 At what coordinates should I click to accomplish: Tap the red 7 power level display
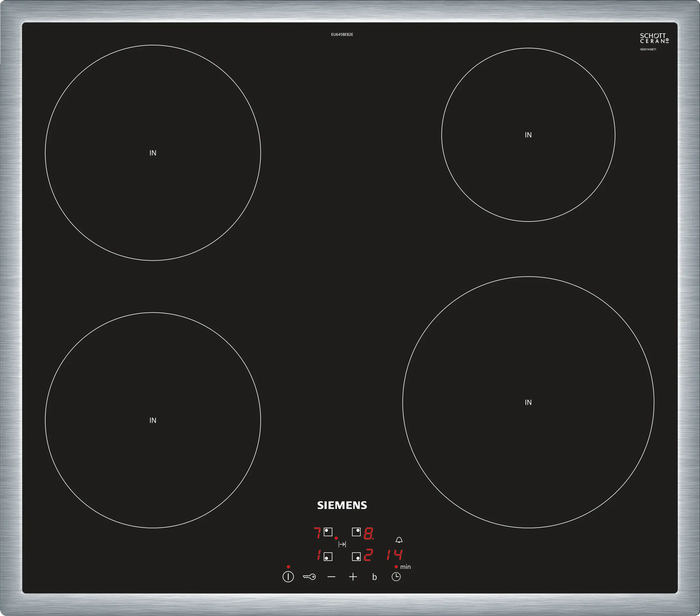317,533
